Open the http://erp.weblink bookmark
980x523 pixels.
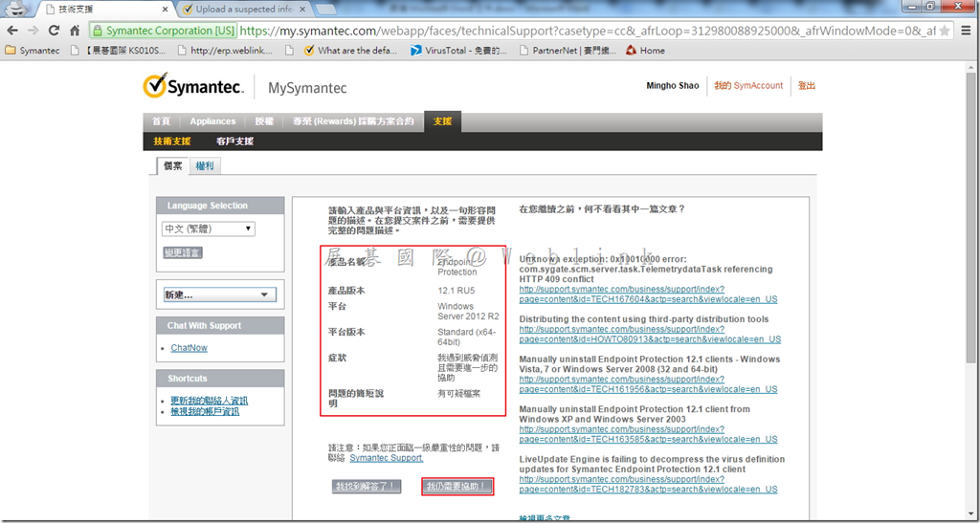[225, 51]
